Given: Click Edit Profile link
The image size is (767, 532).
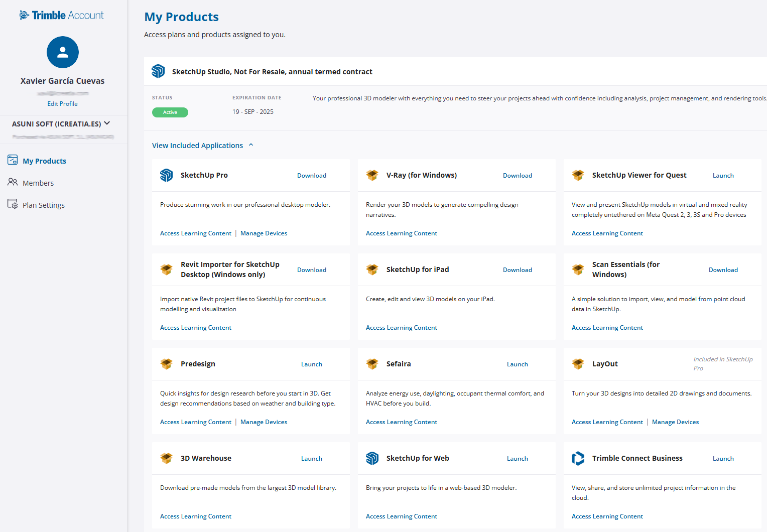Looking at the screenshot, I should [x=62, y=104].
